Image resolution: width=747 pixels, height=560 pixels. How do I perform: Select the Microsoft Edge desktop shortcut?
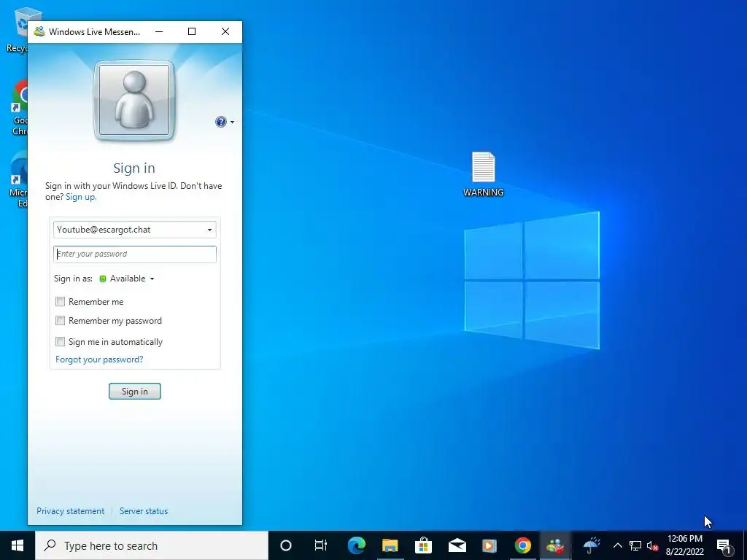[20, 179]
